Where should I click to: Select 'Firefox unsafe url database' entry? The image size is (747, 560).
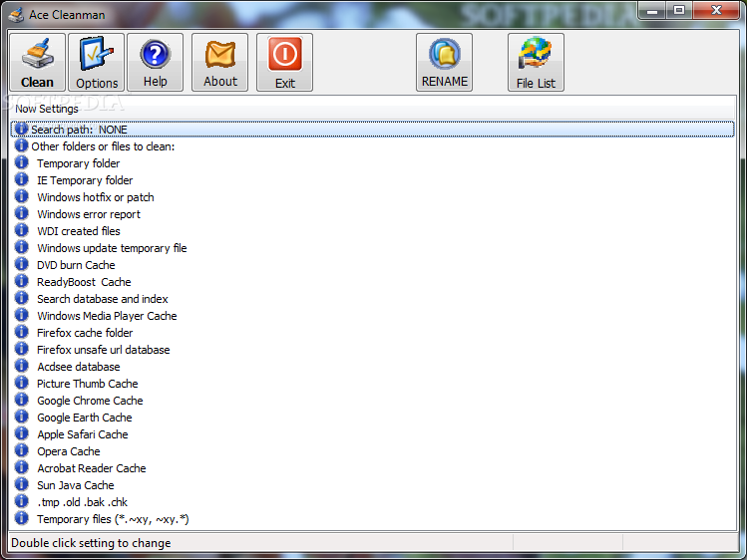point(104,350)
